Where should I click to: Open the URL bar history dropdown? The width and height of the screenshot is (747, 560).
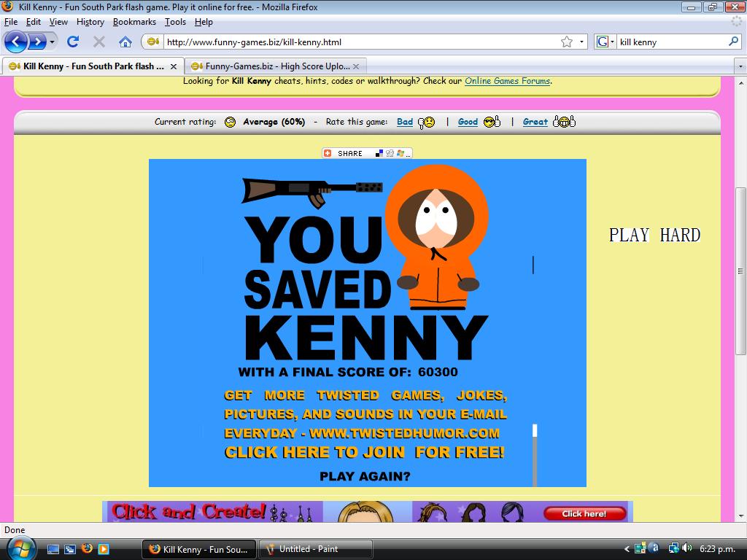581,42
